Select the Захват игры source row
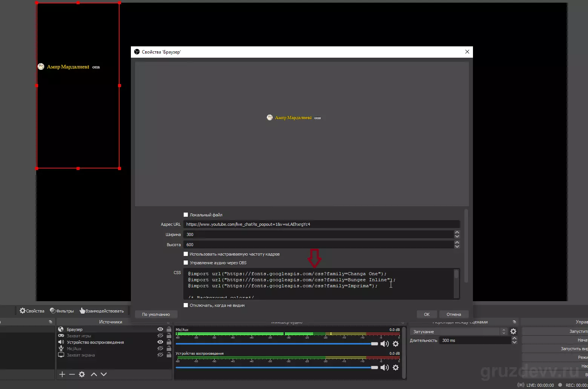Image resolution: width=588 pixels, height=389 pixels. click(x=114, y=336)
